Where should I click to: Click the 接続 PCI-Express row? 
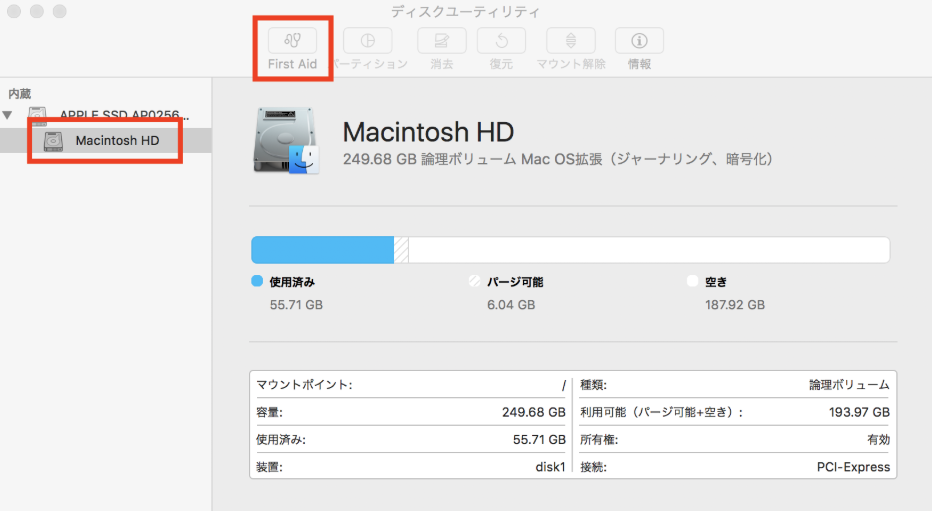pos(735,466)
